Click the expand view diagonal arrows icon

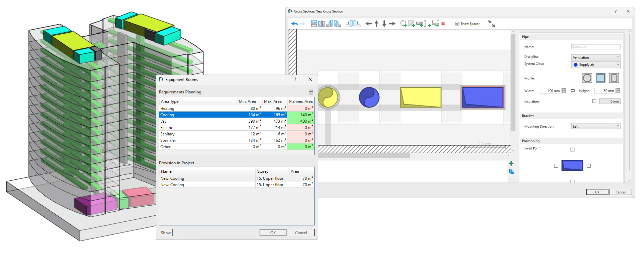[491, 24]
